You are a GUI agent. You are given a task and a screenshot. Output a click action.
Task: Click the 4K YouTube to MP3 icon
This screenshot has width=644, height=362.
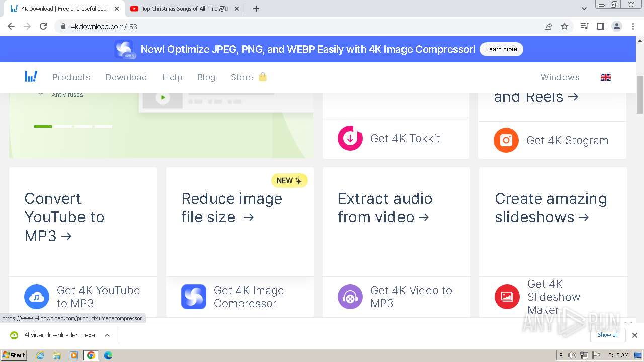(x=37, y=297)
